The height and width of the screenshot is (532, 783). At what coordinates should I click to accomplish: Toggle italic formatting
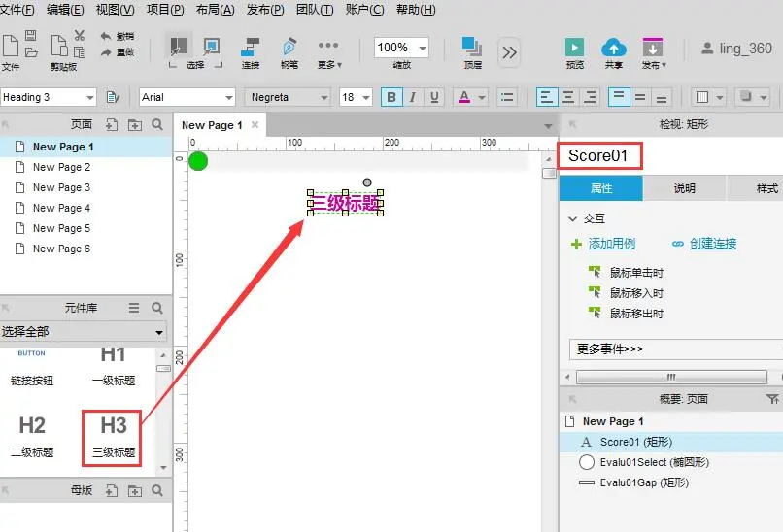coord(413,97)
